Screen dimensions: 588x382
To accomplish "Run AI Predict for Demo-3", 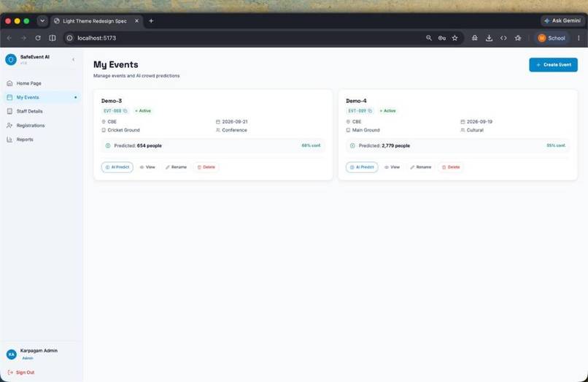I will (x=117, y=167).
